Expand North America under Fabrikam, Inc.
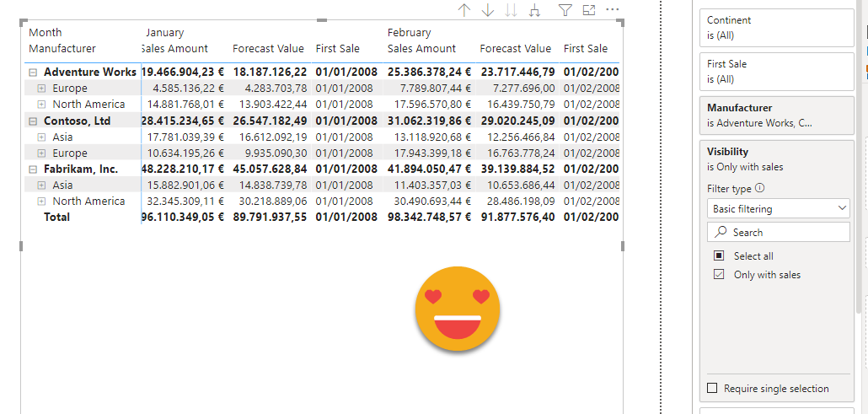 [x=41, y=202]
